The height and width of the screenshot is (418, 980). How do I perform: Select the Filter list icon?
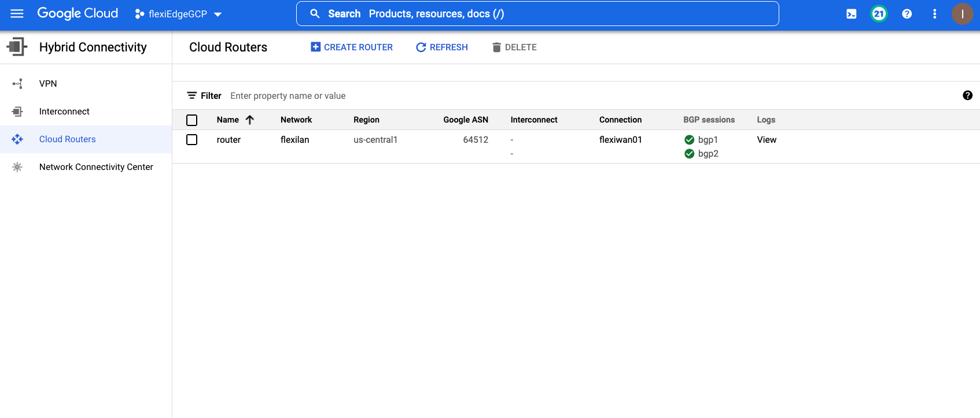pyautogui.click(x=192, y=95)
